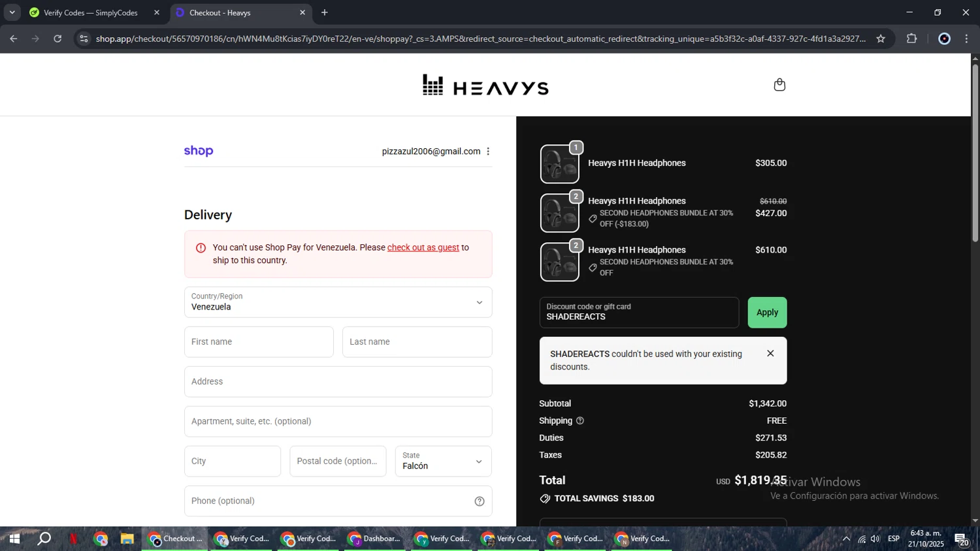Viewport: 980px width, 551px height.
Task: Open account options next to the email
Action: coord(488,151)
